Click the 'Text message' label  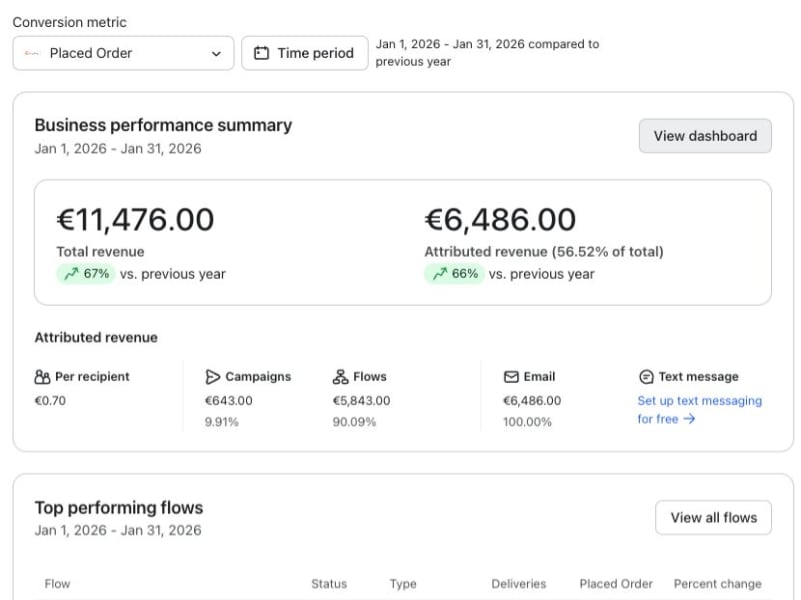[x=698, y=377]
